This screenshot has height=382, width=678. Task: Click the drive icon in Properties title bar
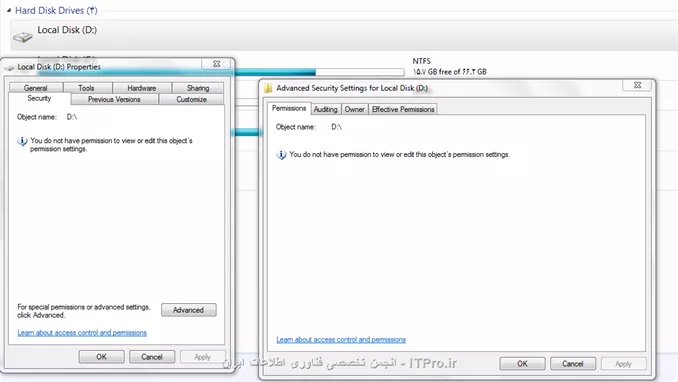coord(10,67)
